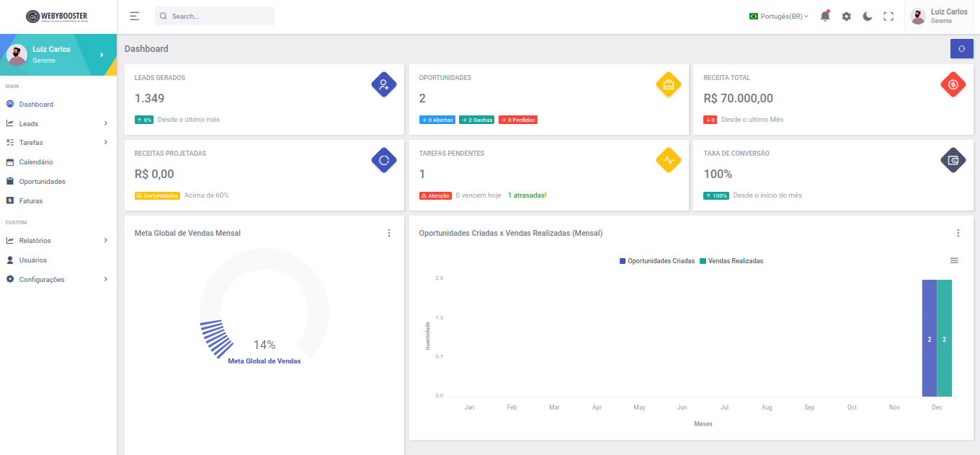Click the Taxa de Conversão wallet icon
Viewport: 980px width, 455px height.
click(953, 160)
